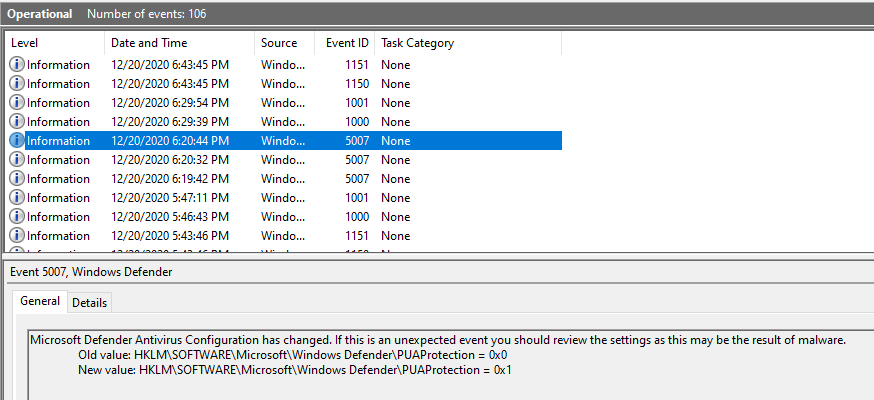Viewport: 874px width, 400px height.
Task: Click the info icon of the 6:20:44 PM event
Action: (x=17, y=140)
